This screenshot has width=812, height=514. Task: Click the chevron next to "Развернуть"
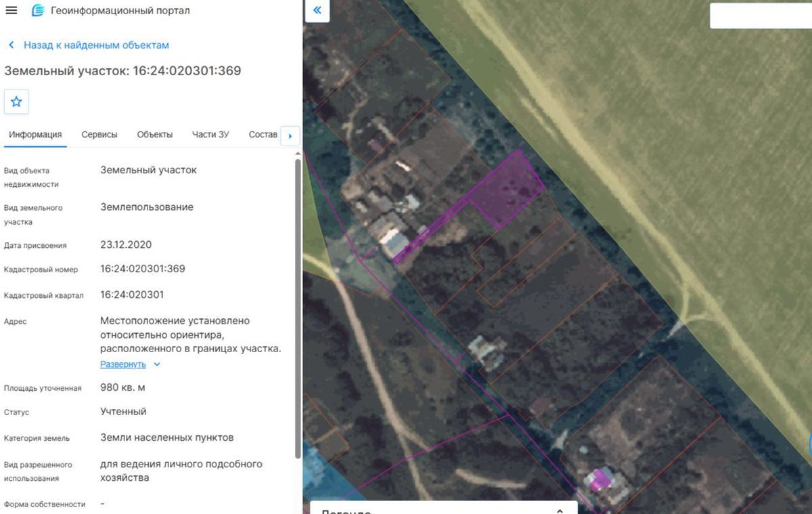coord(157,364)
